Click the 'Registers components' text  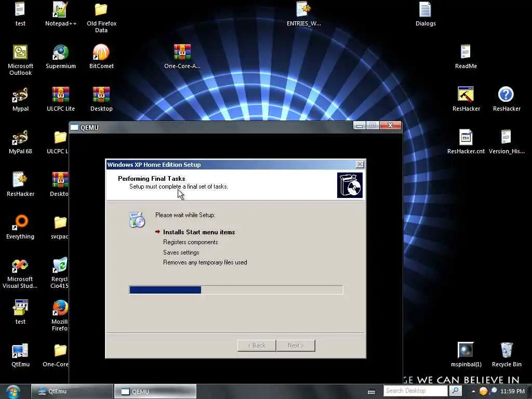click(190, 242)
